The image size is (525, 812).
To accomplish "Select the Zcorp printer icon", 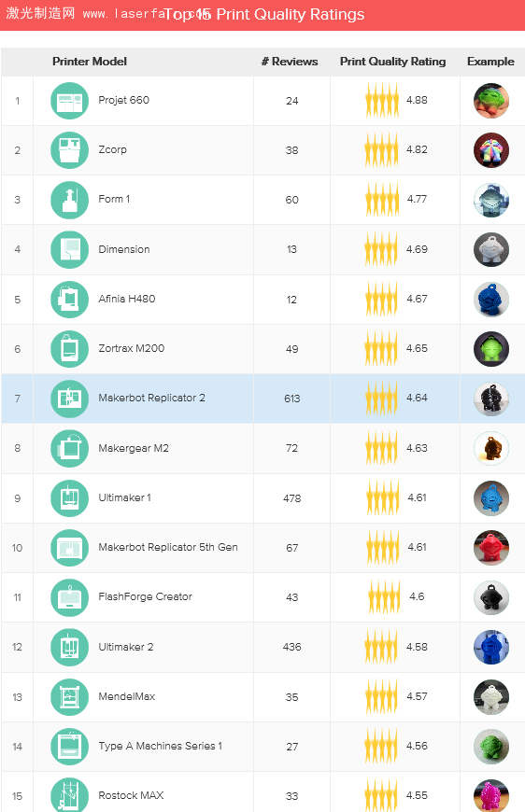I will (x=69, y=150).
